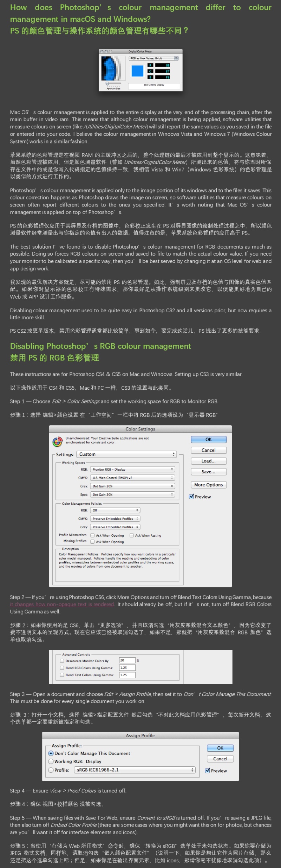Toggle the Ask When Pasting checkbox
The height and width of the screenshot is (868, 281).
(x=132, y=535)
